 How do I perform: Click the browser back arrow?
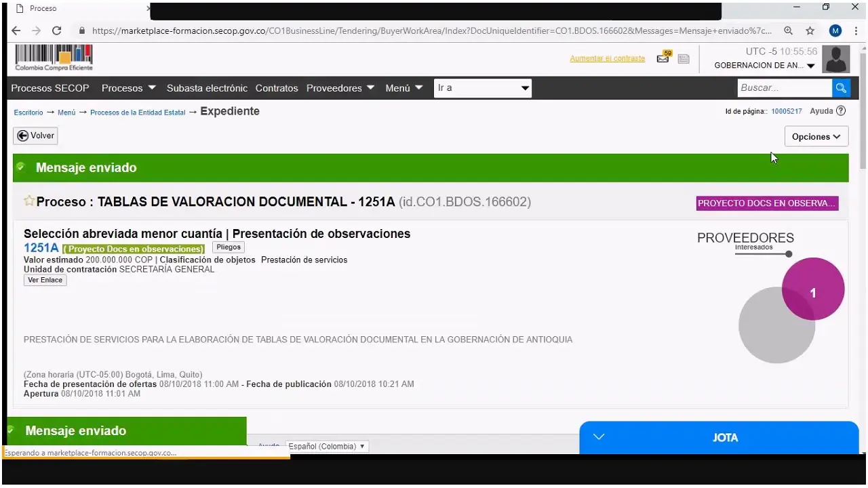[16, 30]
